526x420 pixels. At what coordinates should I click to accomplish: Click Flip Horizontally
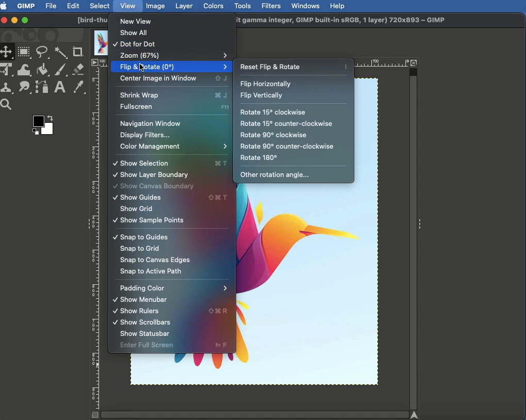point(266,84)
